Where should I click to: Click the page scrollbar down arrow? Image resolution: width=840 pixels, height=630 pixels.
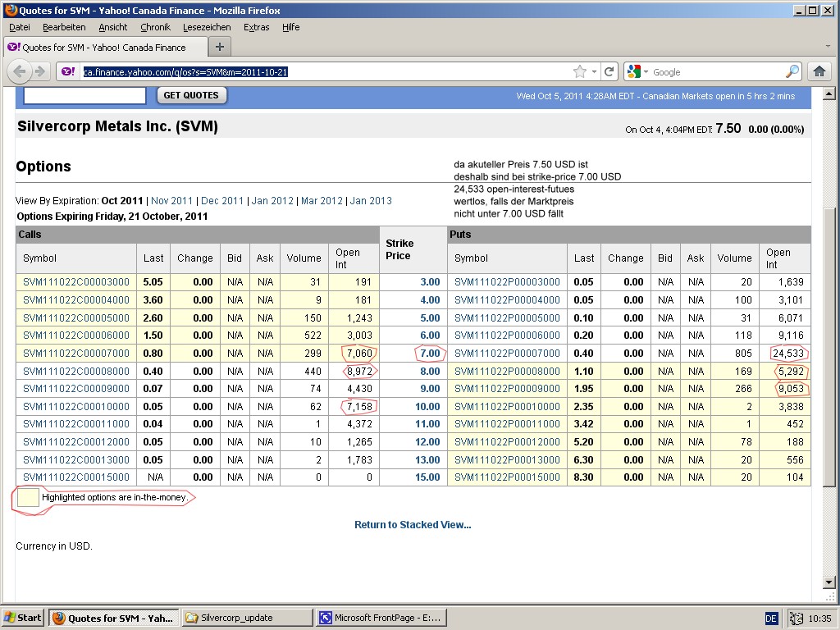pyautogui.click(x=829, y=582)
